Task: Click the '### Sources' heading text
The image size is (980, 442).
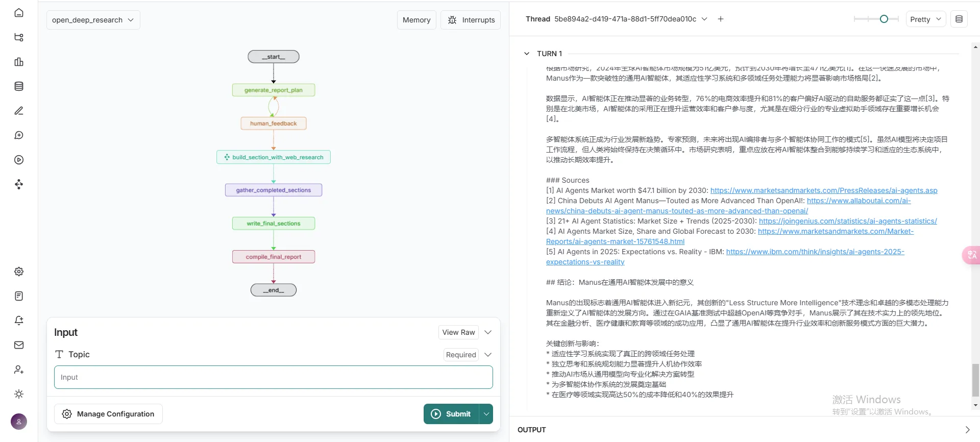Action: coord(568,180)
